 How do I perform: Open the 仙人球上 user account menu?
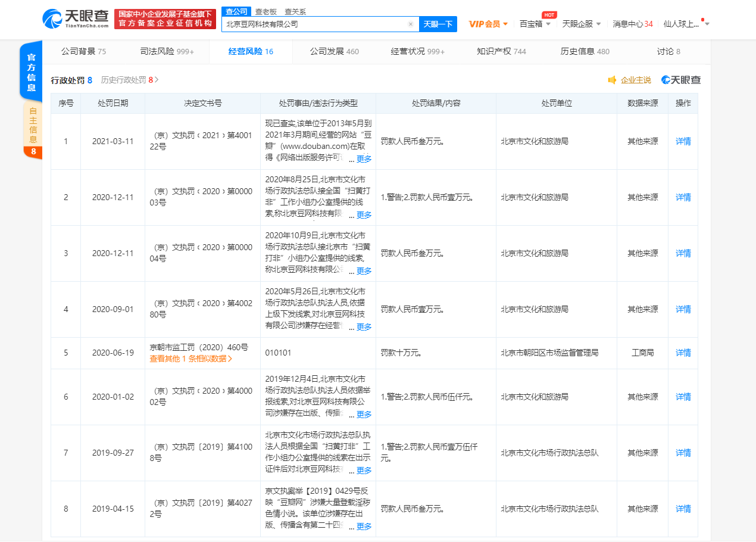point(686,24)
